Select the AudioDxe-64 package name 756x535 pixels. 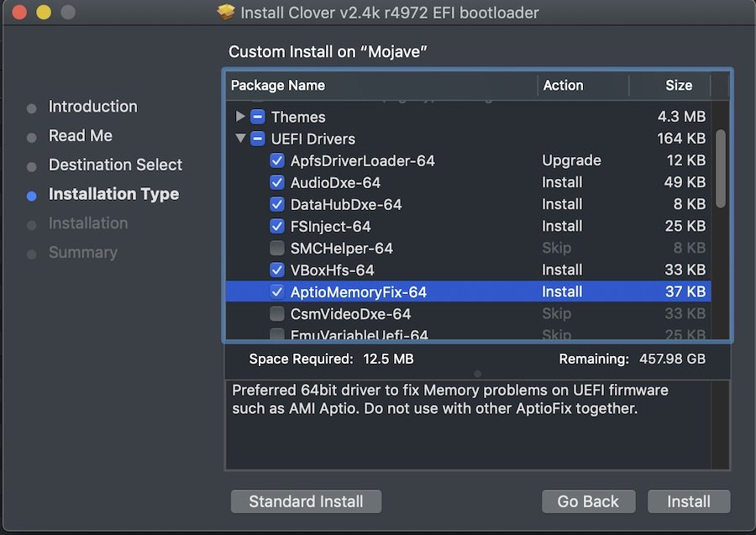coord(335,182)
